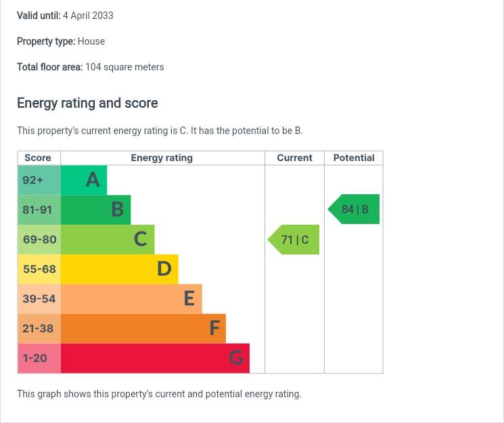Click the "Energy rating and score" heading
The width and height of the screenshot is (504, 423).
(x=87, y=104)
